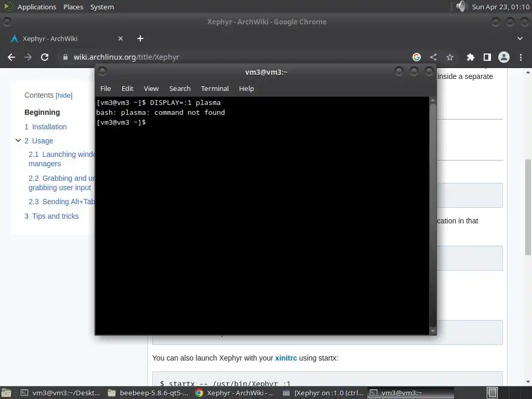Click the Chrome window menu button in its title bar

pos(7,22)
